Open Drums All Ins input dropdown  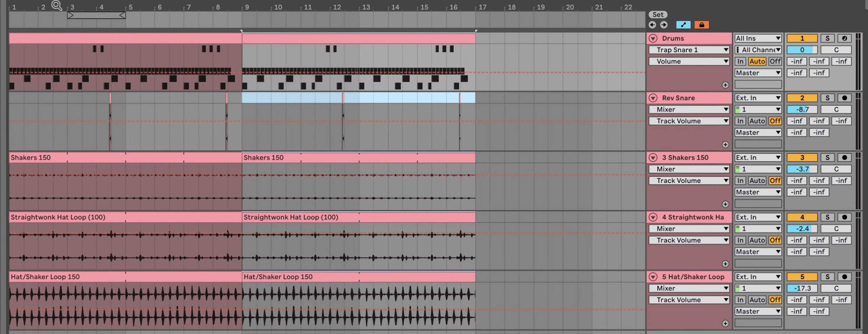click(x=758, y=38)
